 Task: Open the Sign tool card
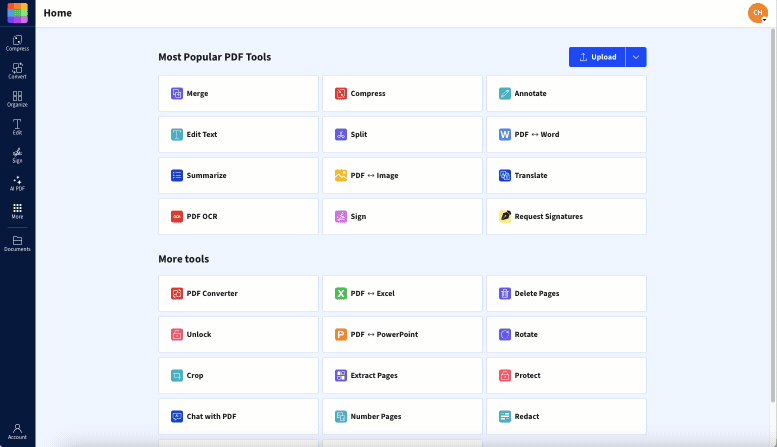[402, 217]
